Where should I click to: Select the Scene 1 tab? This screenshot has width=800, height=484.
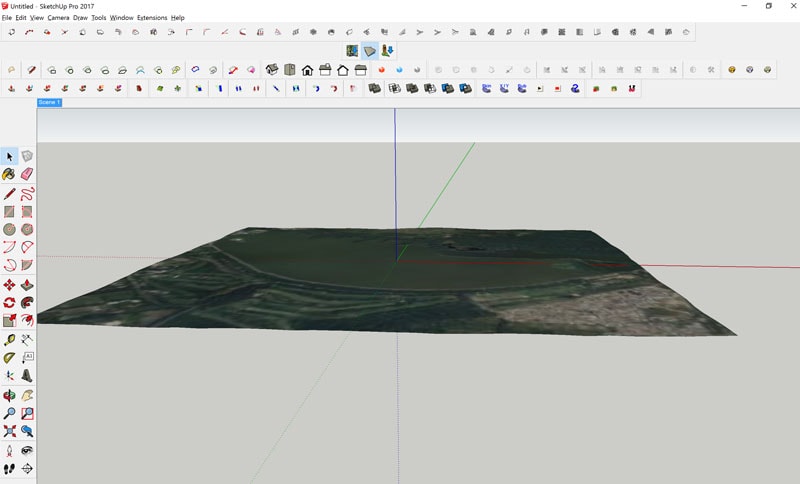point(49,103)
